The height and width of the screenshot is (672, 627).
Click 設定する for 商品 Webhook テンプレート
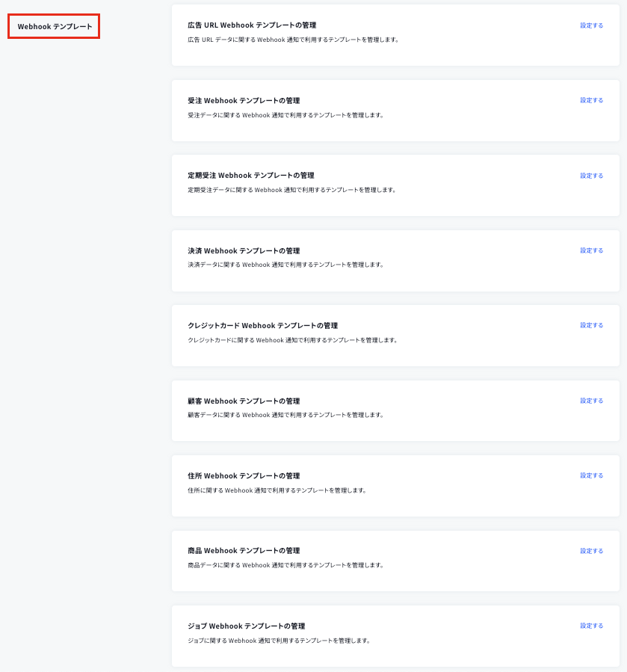click(x=591, y=551)
